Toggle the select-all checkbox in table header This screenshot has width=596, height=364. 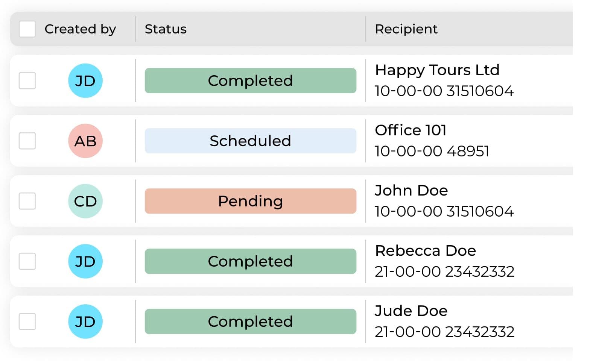coord(27,29)
